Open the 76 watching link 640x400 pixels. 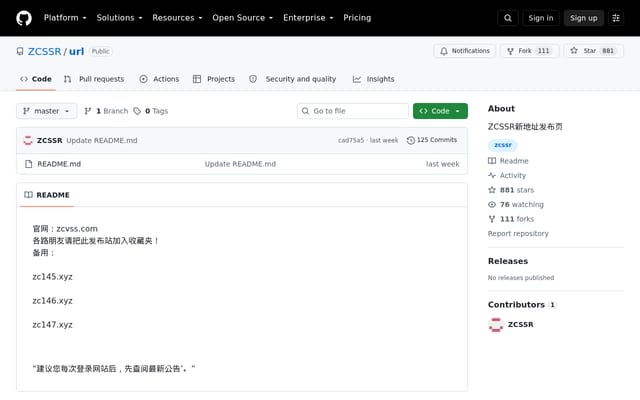(516, 204)
